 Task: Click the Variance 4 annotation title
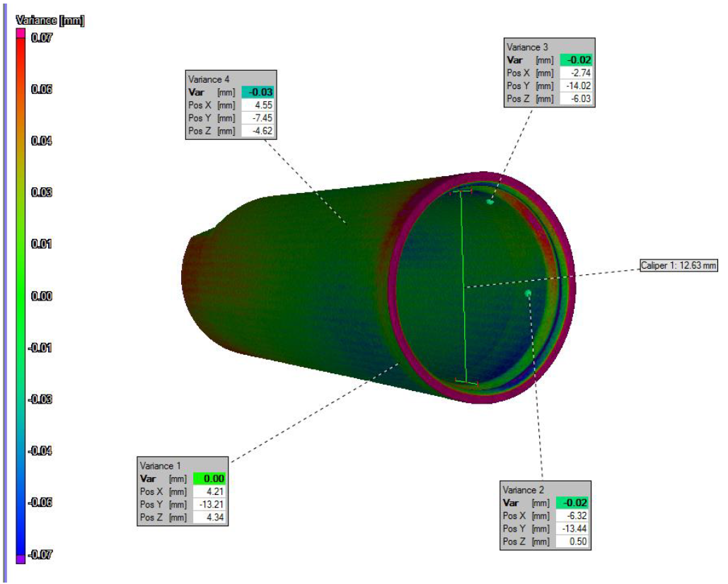coord(209,79)
